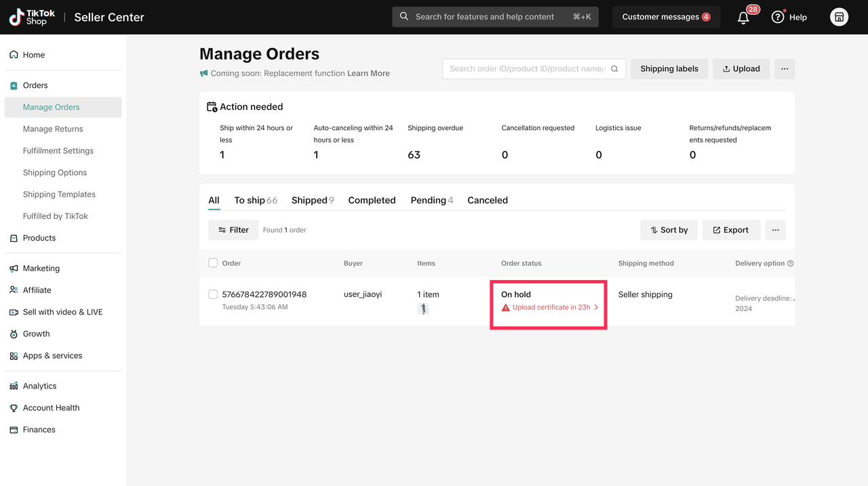Image resolution: width=868 pixels, height=486 pixels.
Task: Click the notification bell icon
Action: pos(743,18)
